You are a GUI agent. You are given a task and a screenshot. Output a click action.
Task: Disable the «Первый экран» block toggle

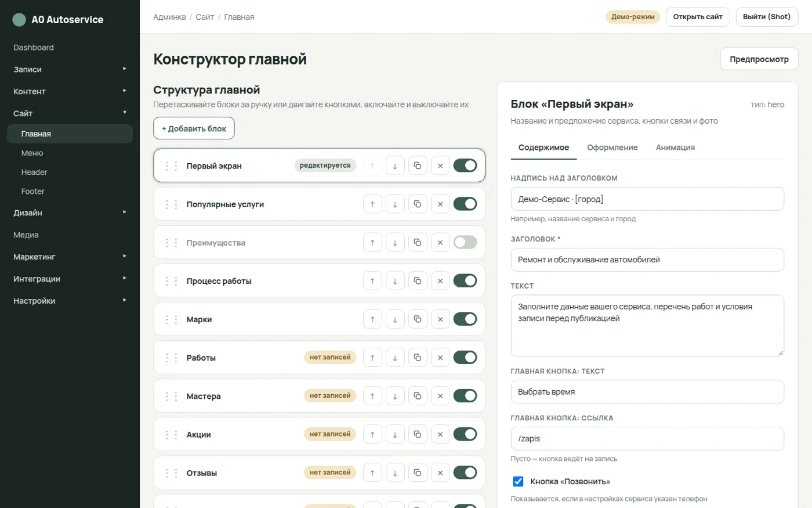point(465,165)
